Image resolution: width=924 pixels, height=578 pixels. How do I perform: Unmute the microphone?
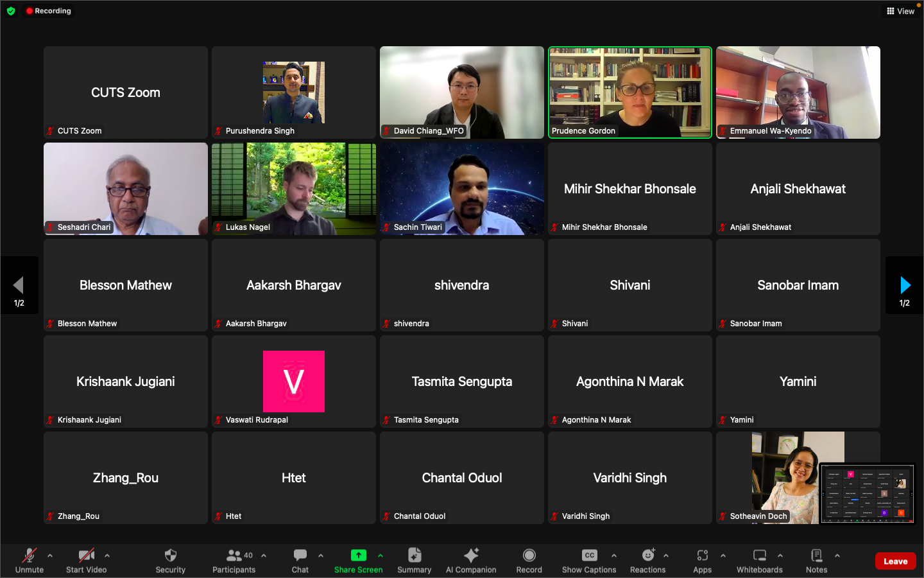click(x=30, y=560)
